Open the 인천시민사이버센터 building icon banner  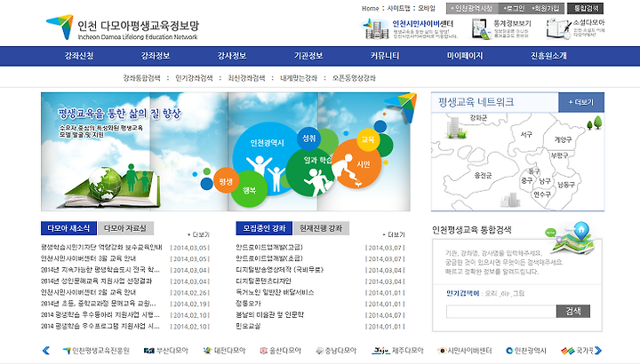click(x=375, y=28)
